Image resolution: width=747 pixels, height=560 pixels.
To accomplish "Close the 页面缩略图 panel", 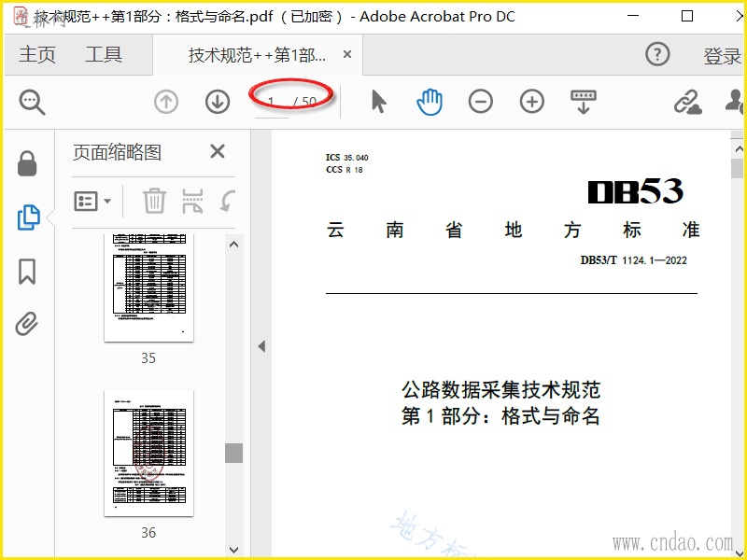I will [218, 152].
